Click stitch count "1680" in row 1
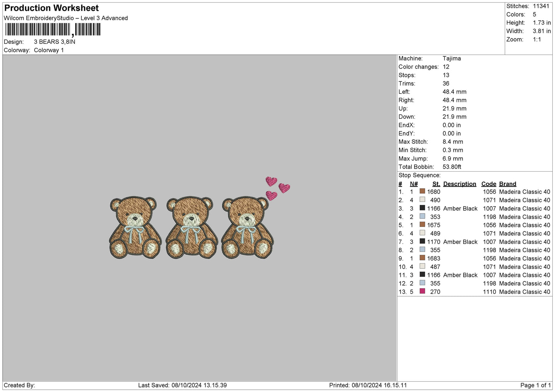The height and width of the screenshot is (392, 555). tap(434, 192)
